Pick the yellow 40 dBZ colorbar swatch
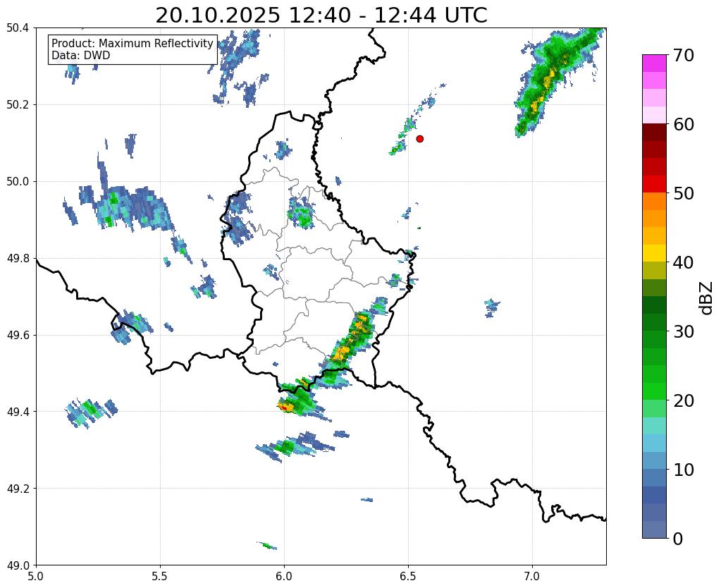 pos(654,253)
